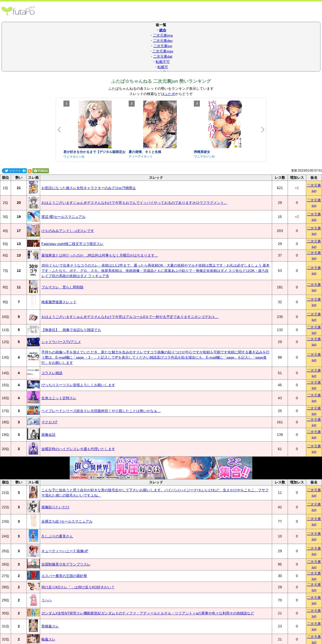Open the 画像貼りたいだけ thread
Image resolution: width=322 pixels, height=644 pixels.
tap(55, 507)
